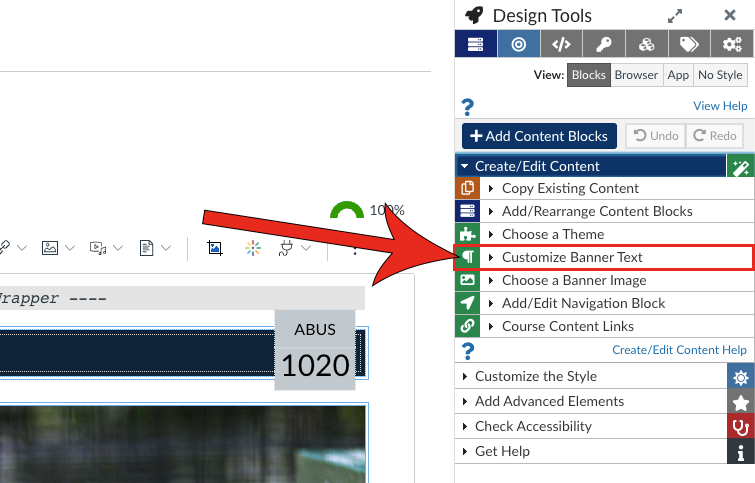The image size is (755, 483).
Task: Click the image crop toolbar icon
Action: (x=215, y=248)
